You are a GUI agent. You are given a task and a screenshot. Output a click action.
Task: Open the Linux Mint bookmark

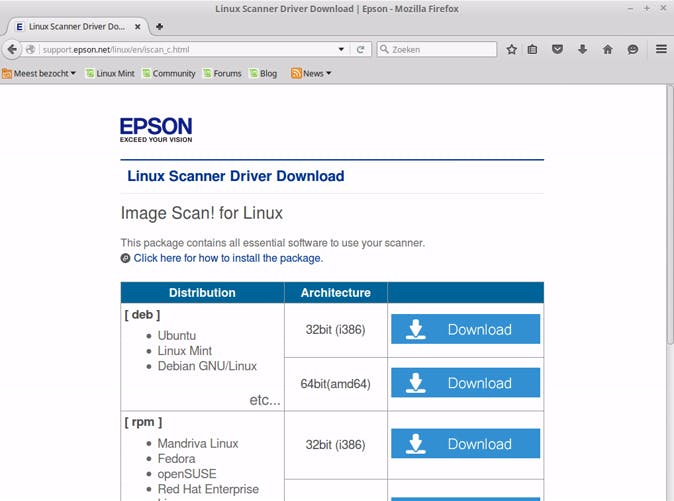(x=110, y=73)
